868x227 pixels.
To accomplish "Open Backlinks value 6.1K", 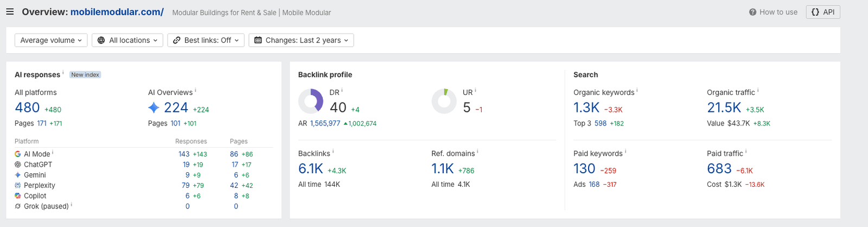I will pyautogui.click(x=311, y=169).
